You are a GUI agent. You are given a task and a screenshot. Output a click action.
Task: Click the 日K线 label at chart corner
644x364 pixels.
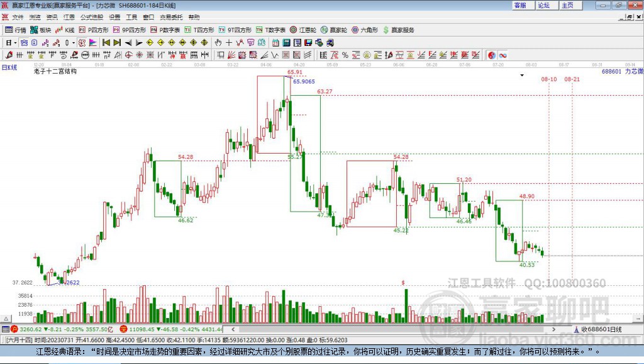coord(9,67)
